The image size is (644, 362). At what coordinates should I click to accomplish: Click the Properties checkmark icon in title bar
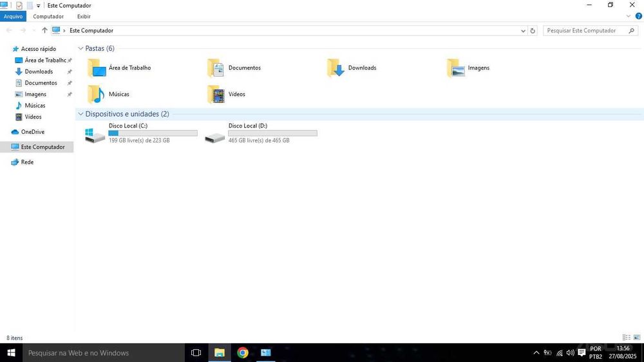19,5
